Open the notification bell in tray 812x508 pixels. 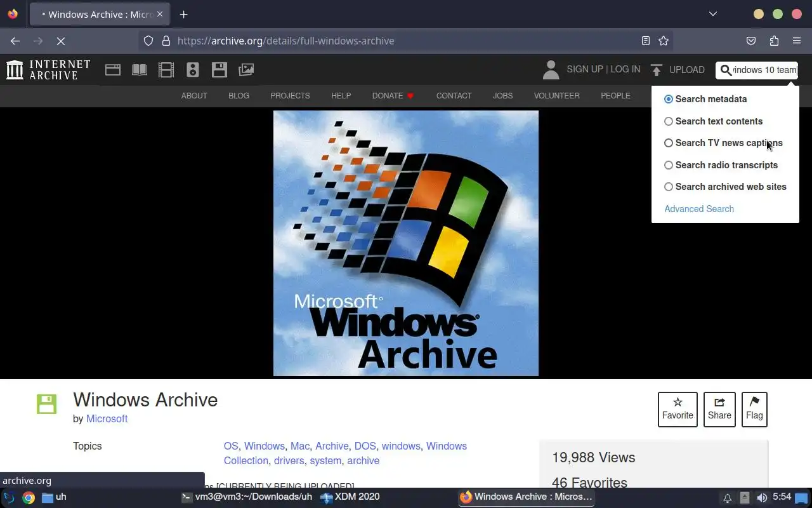point(728,498)
